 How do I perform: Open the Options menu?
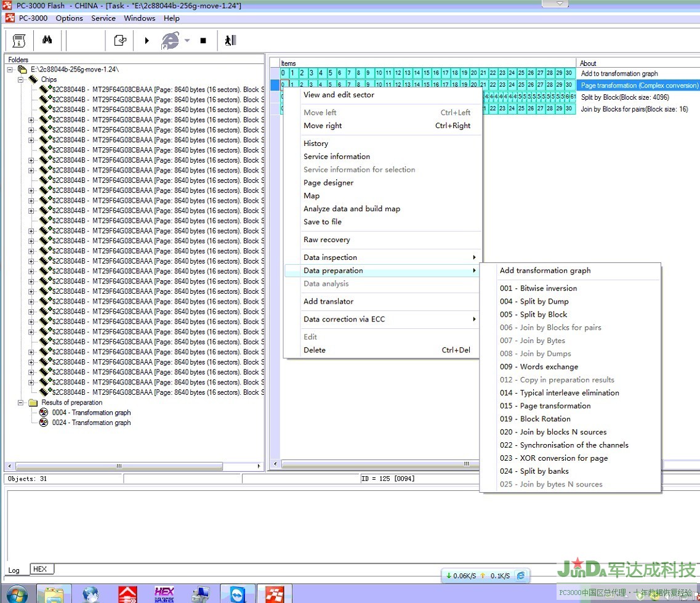pos(69,18)
